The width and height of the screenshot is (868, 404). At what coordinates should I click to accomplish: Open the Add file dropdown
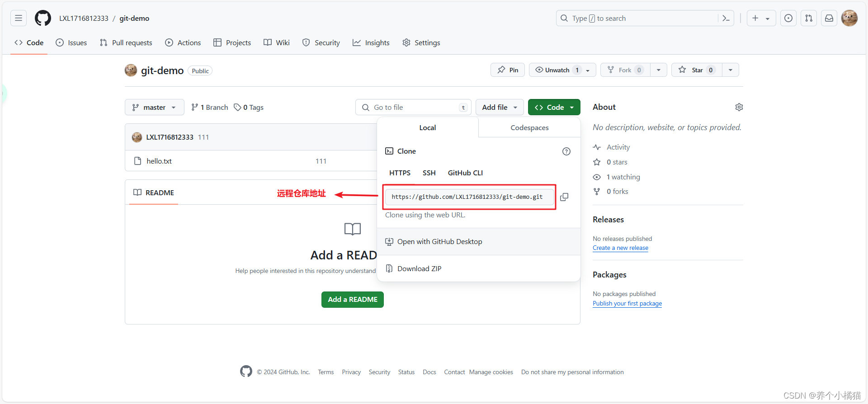pyautogui.click(x=500, y=107)
